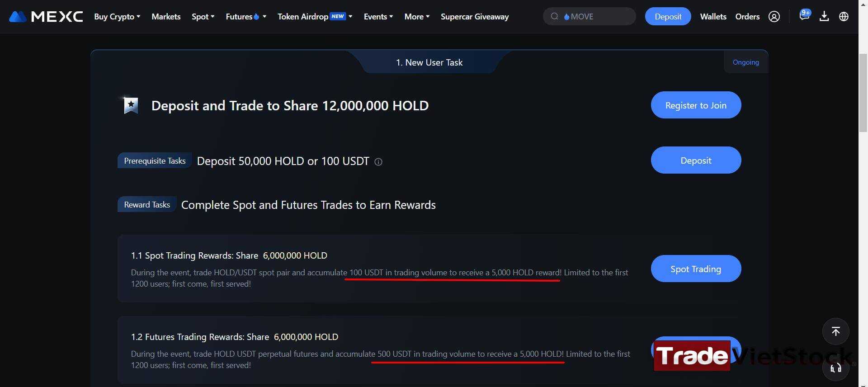The height and width of the screenshot is (387, 868).
Task: Click the Ongoing status label
Action: [x=745, y=62]
